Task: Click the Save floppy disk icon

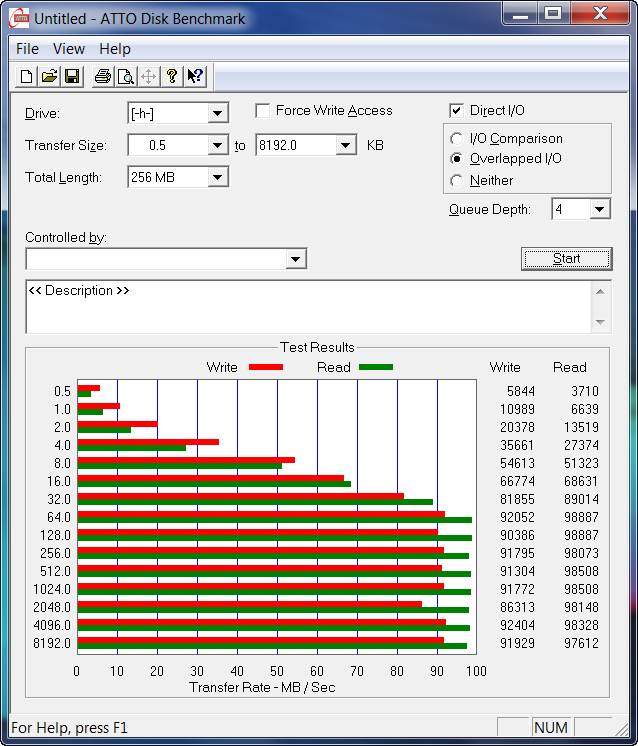Action: [x=72, y=77]
